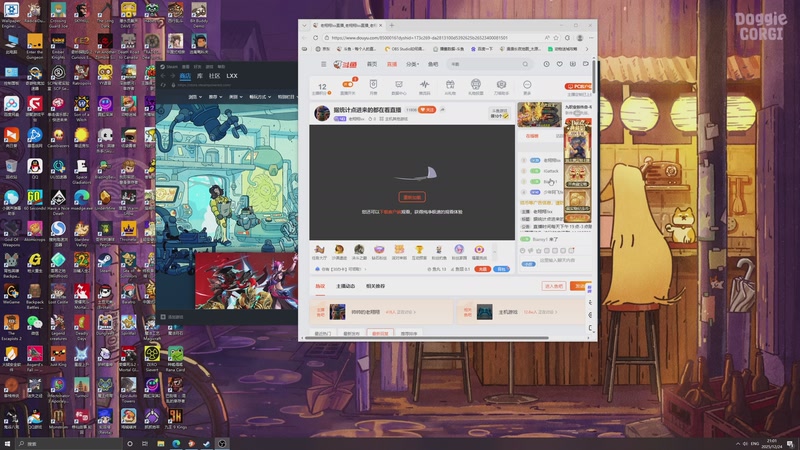Open the 数据中心 data center icon
Image resolution: width=800 pixels, height=450 pixels.
pos(399,84)
